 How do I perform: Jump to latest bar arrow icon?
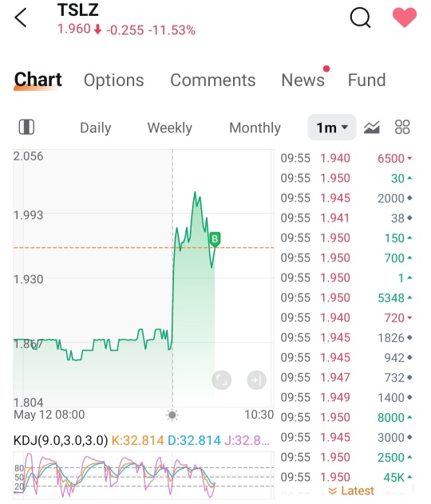coord(256,380)
